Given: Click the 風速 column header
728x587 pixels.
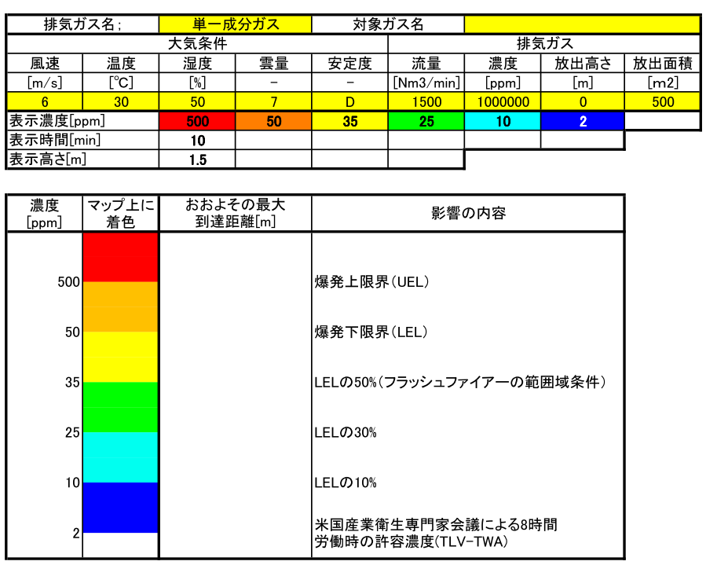Looking at the screenshot, I should (x=45, y=63).
